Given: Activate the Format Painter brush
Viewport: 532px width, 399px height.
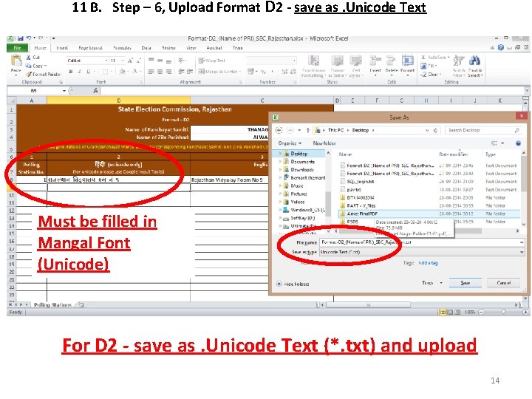Looking at the screenshot, I should (x=43, y=74).
